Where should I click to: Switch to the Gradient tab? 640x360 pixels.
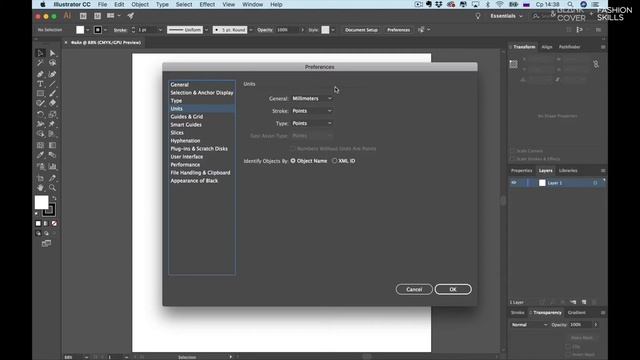[577, 313]
